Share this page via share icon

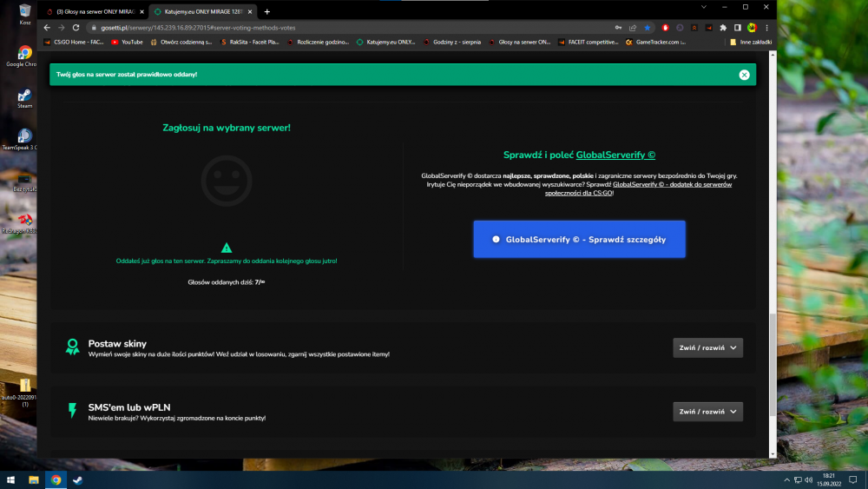click(633, 28)
